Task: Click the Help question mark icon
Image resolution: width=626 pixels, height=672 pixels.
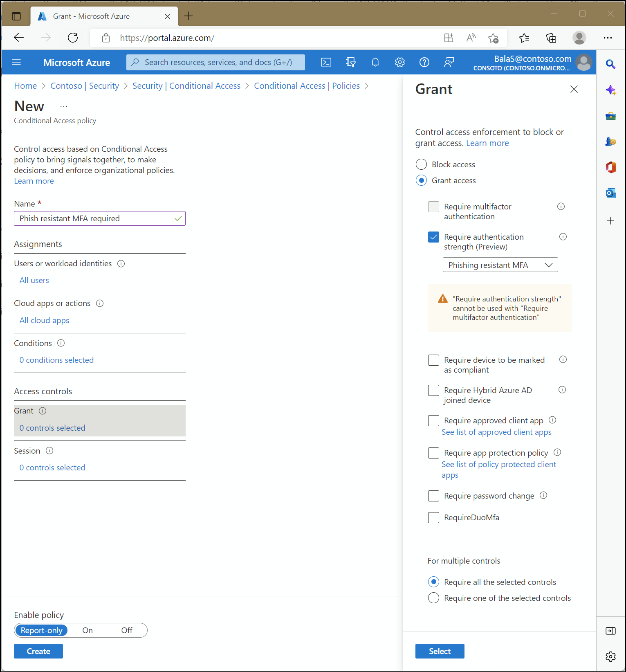Action: point(424,62)
